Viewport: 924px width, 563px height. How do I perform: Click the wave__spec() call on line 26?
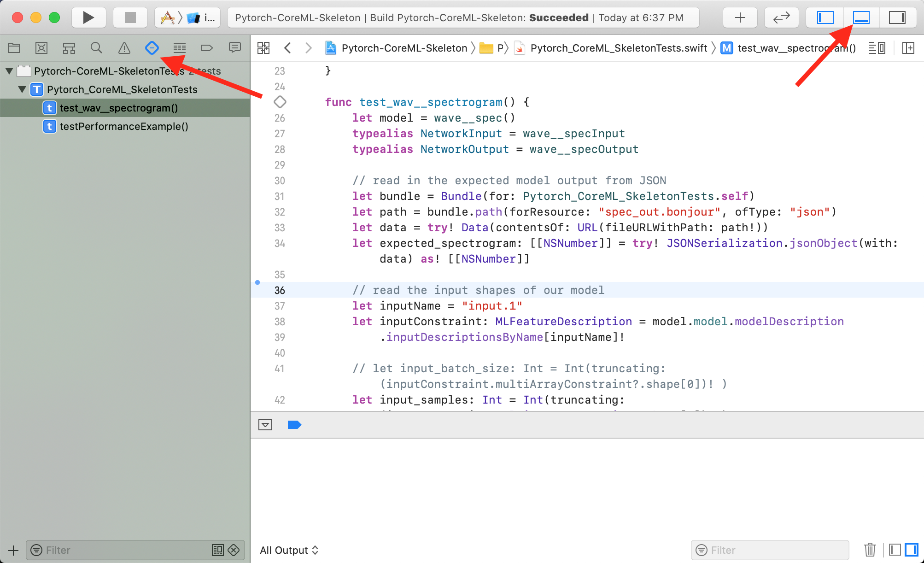click(x=474, y=118)
